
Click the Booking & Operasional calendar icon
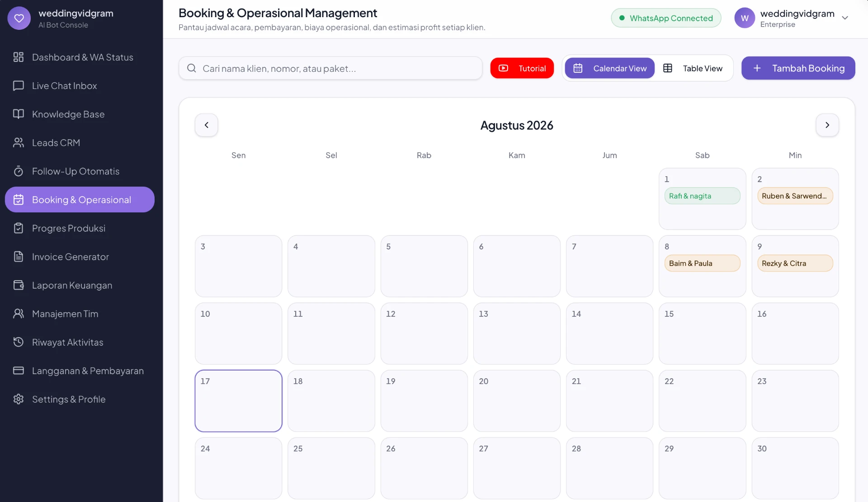tap(19, 199)
